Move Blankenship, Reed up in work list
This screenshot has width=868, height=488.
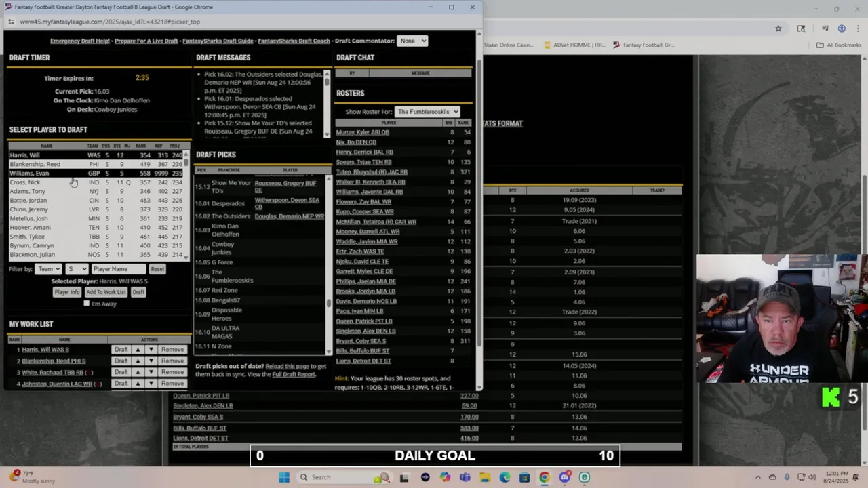(138, 361)
